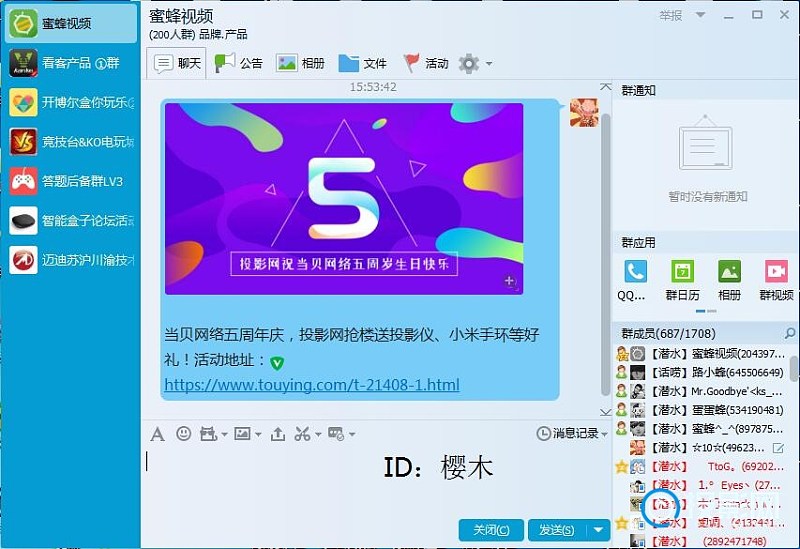This screenshot has width=800, height=549.
Task: Click the sticker GIF icon in the toolbar
Action: 208,434
